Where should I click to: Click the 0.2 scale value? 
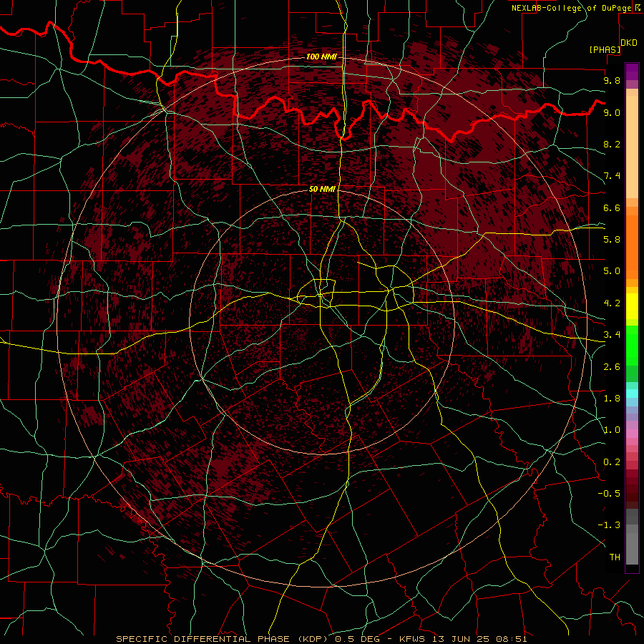pyautogui.click(x=612, y=462)
